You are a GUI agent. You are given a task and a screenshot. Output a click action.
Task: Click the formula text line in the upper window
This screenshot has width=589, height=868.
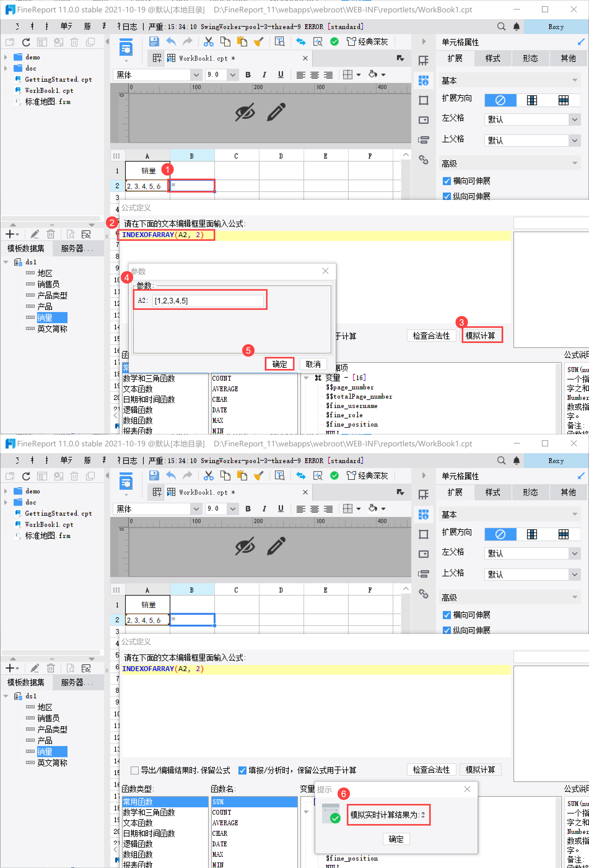click(316, 235)
